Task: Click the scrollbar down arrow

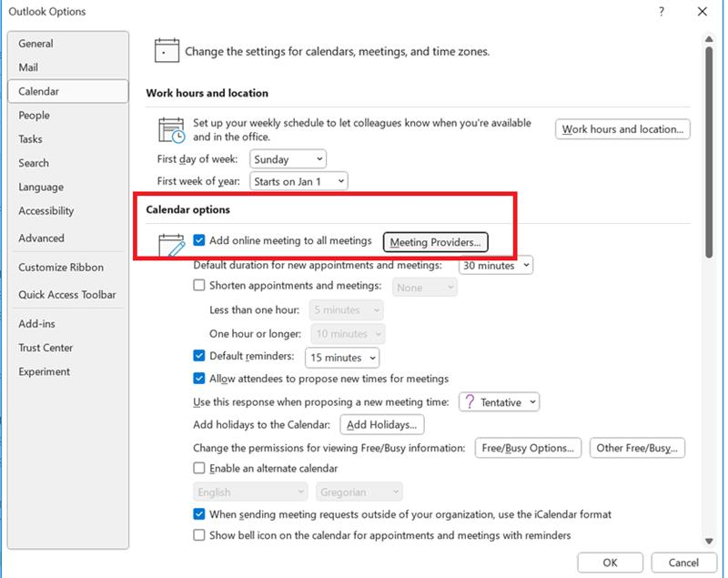Action: point(709,541)
